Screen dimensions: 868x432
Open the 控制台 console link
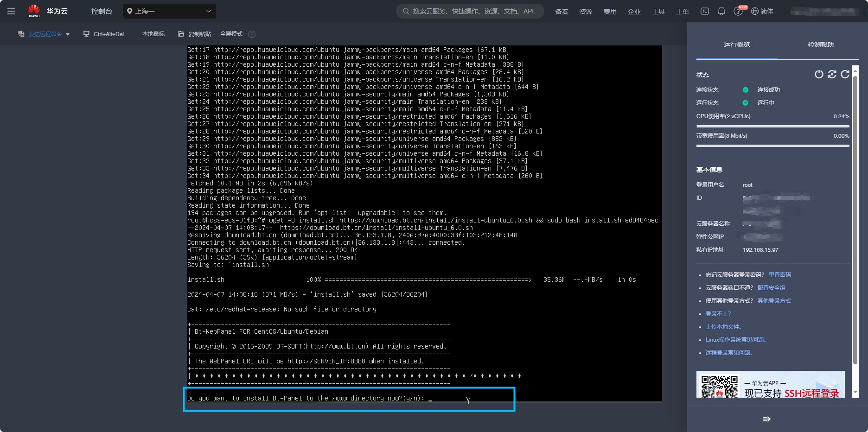tap(102, 11)
